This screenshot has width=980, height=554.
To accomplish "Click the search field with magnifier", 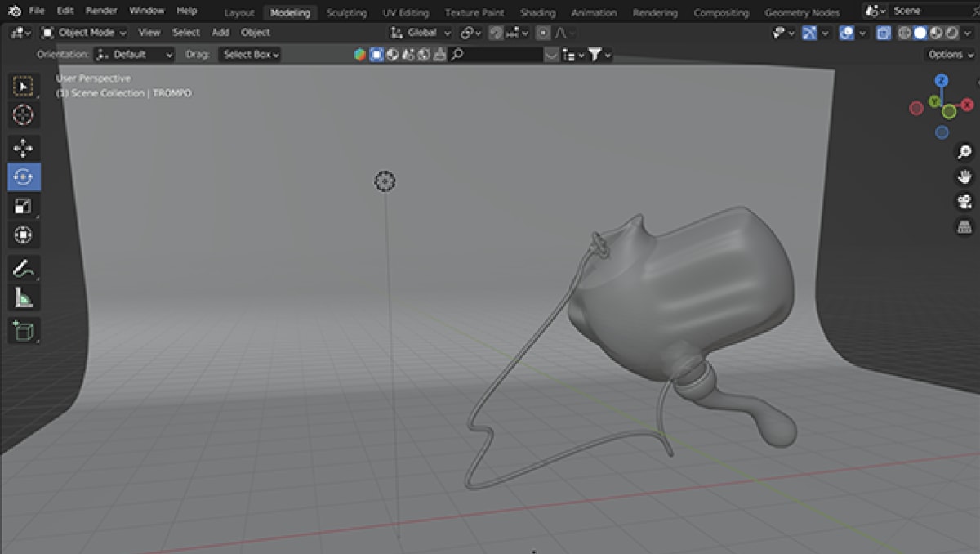I will [x=496, y=55].
